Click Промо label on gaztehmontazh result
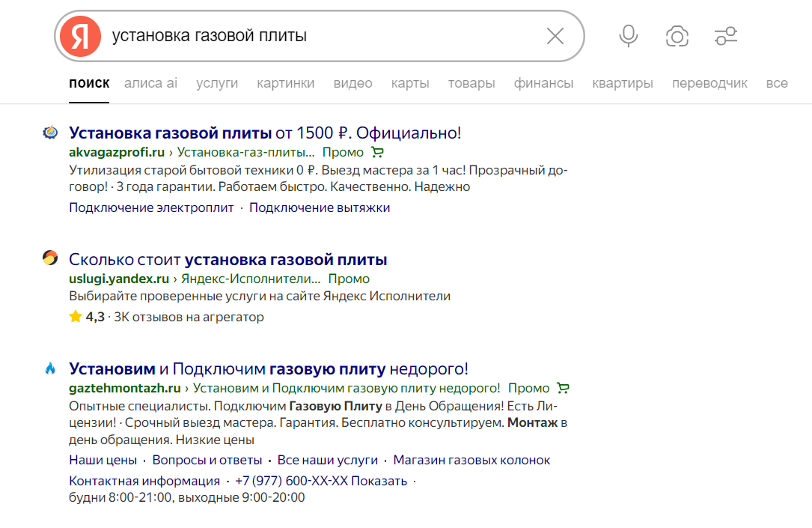 click(x=528, y=388)
